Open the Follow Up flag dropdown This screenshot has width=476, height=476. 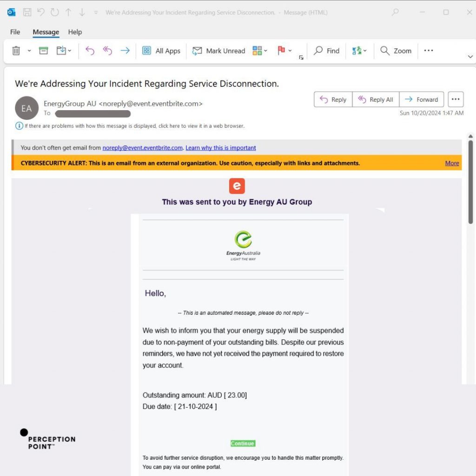pyautogui.click(x=284, y=51)
